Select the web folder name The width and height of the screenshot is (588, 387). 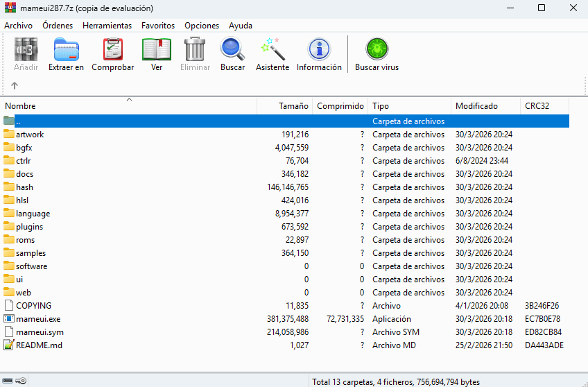[x=24, y=293]
